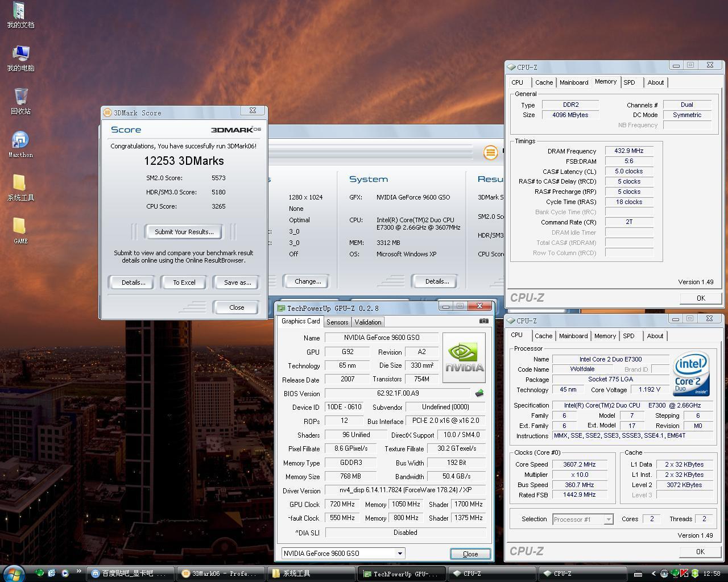This screenshot has width=728, height=582.
Task: Open the 我的文档 desktop icon
Action: pos(19,11)
